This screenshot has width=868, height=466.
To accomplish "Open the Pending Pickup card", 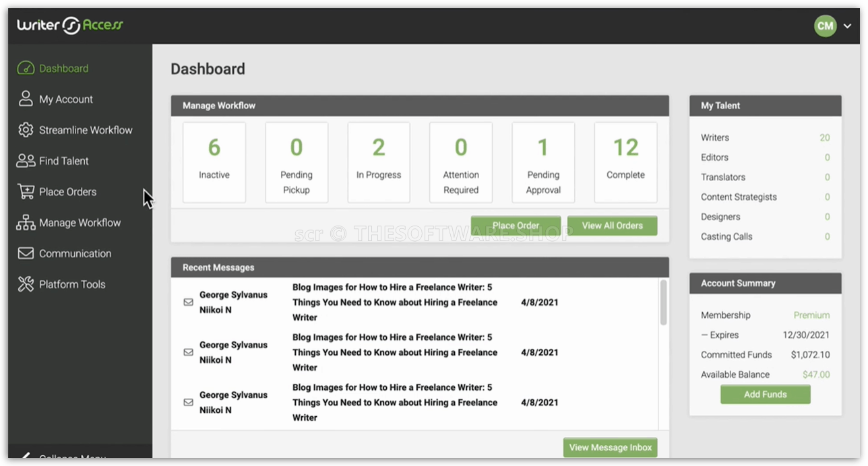I will (297, 162).
